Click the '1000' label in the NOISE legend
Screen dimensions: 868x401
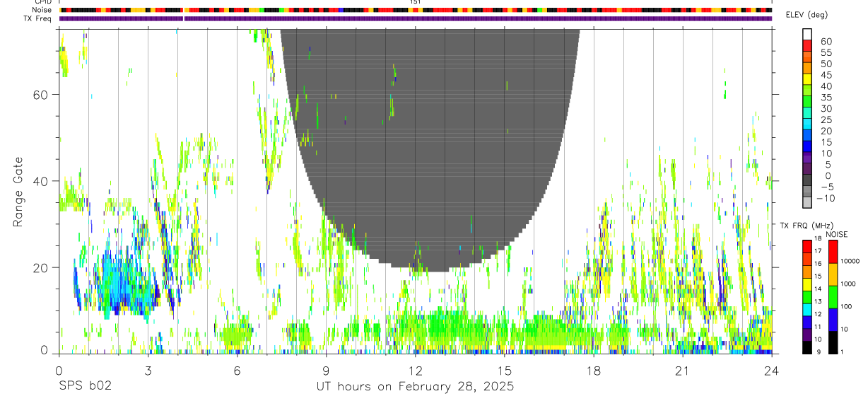(850, 284)
